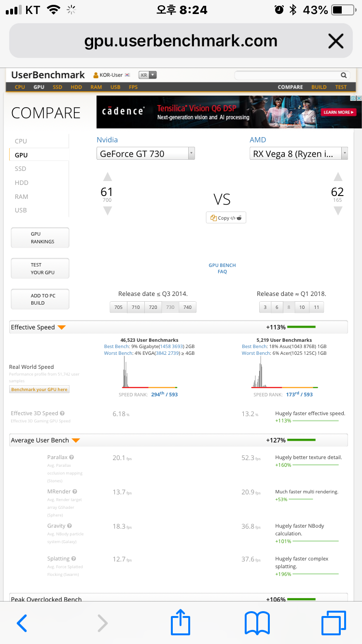
Task: Stop page loading with X icon
Action: 335,41
